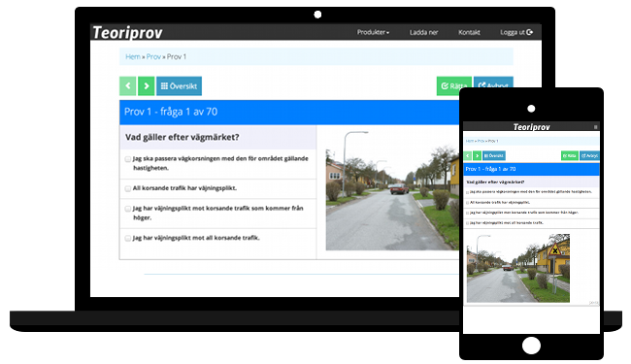Click the Rätta button on laptop screen
Image resolution: width=631 pixels, height=364 pixels.
tap(449, 85)
